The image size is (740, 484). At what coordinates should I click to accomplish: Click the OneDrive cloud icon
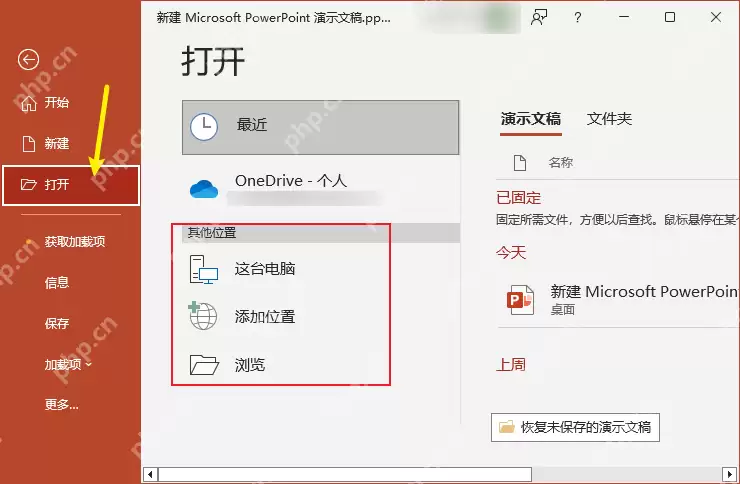coord(204,188)
